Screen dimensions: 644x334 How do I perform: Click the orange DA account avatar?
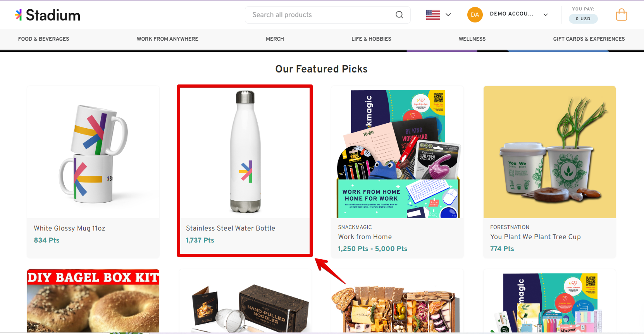pyautogui.click(x=475, y=15)
